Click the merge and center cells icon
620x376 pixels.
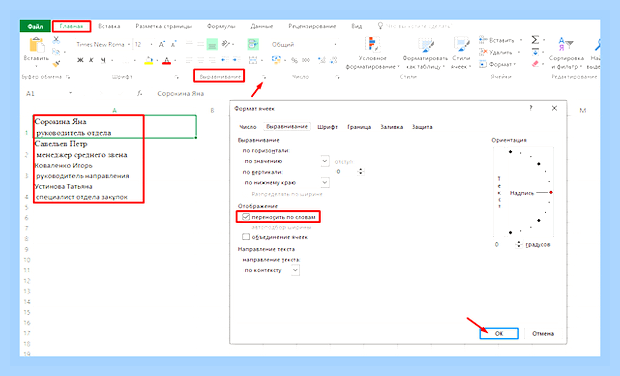click(x=253, y=60)
